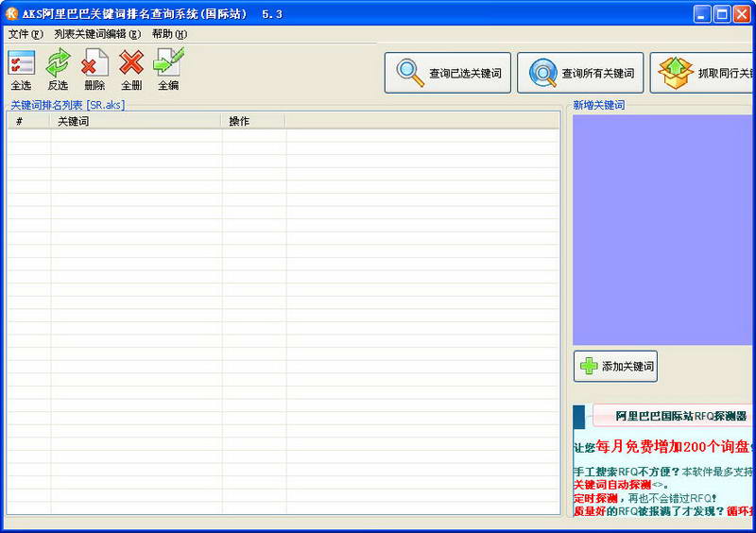
Task: Click the 查询已选关键词 magnifier button
Action: [448, 73]
